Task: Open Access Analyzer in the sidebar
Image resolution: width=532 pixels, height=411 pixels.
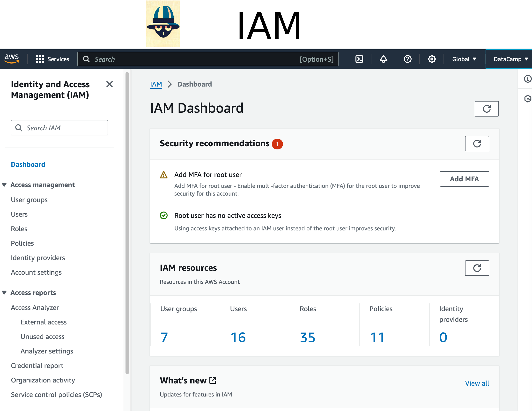Action: pyautogui.click(x=35, y=308)
